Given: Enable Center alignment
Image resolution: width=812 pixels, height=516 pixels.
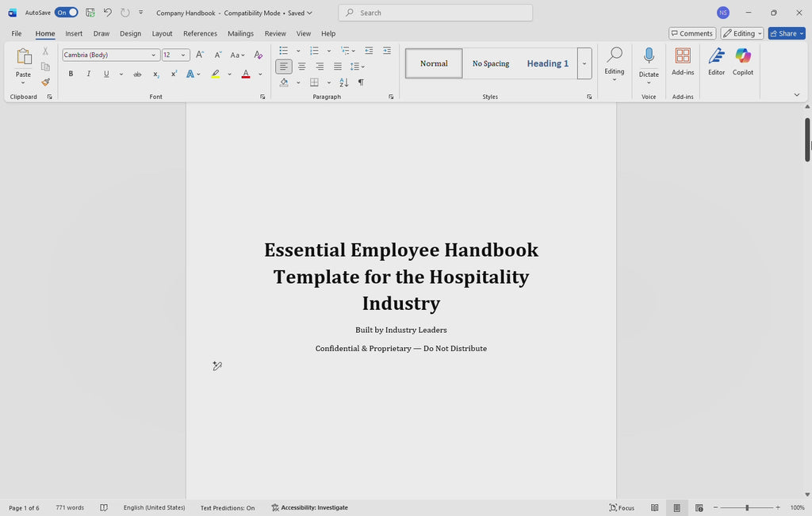Looking at the screenshot, I should (302, 67).
